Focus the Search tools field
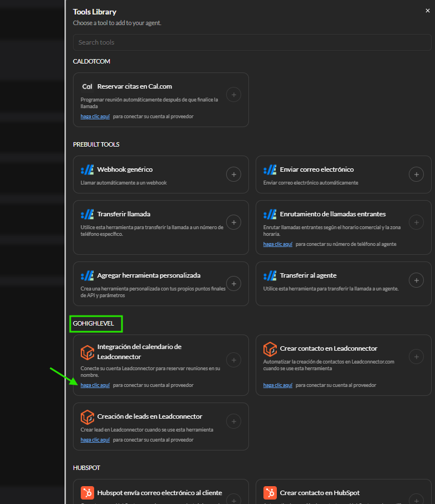Viewport: 435px width, 504px height. pyautogui.click(x=252, y=42)
